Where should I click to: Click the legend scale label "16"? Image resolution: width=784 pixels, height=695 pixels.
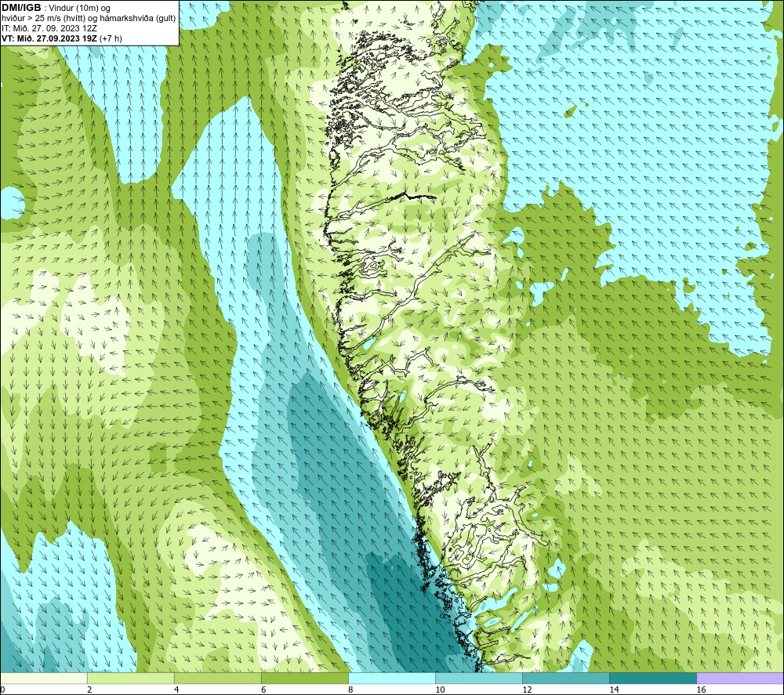tap(700, 690)
